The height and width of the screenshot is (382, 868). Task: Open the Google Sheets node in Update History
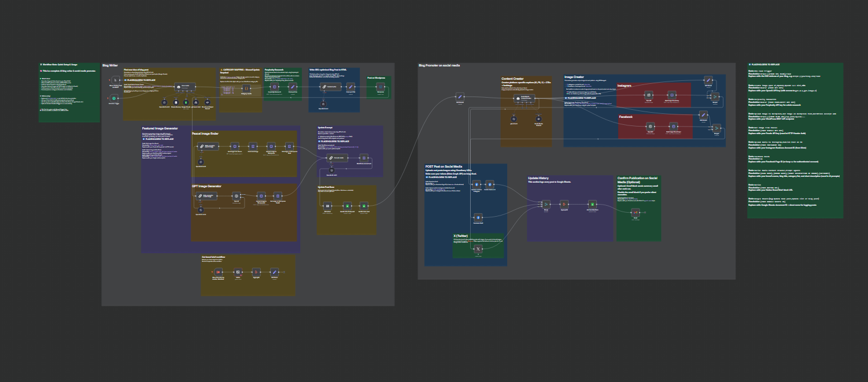pyautogui.click(x=592, y=204)
